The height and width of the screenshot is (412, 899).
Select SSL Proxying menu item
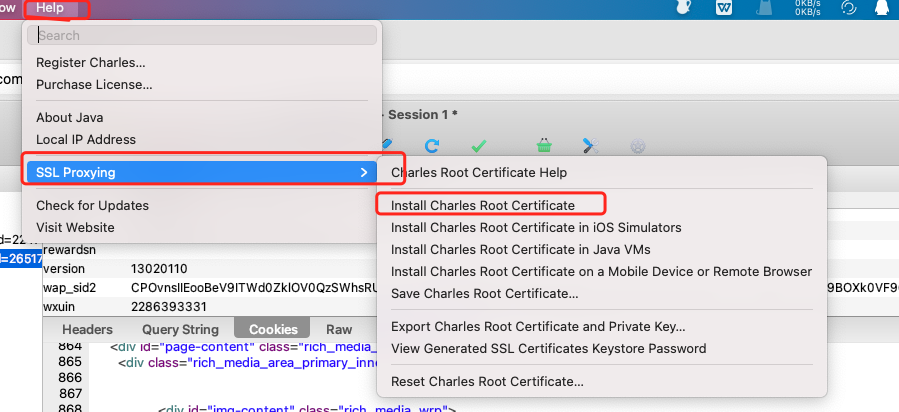pos(202,172)
